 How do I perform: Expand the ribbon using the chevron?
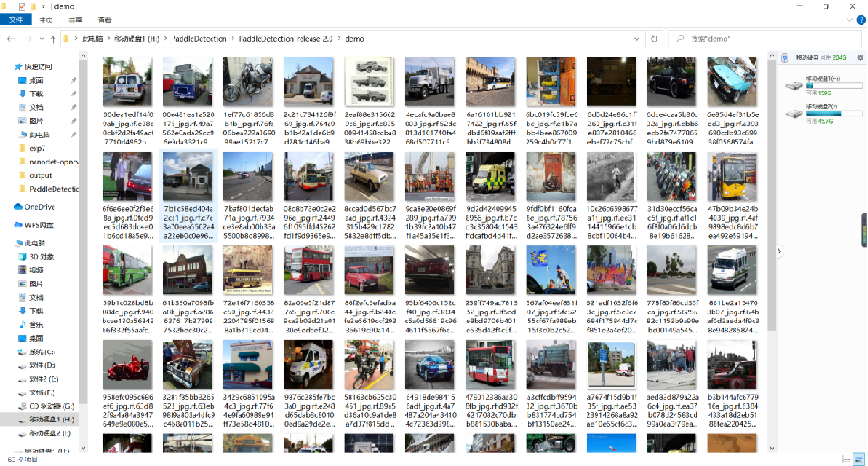pyautogui.click(x=850, y=20)
